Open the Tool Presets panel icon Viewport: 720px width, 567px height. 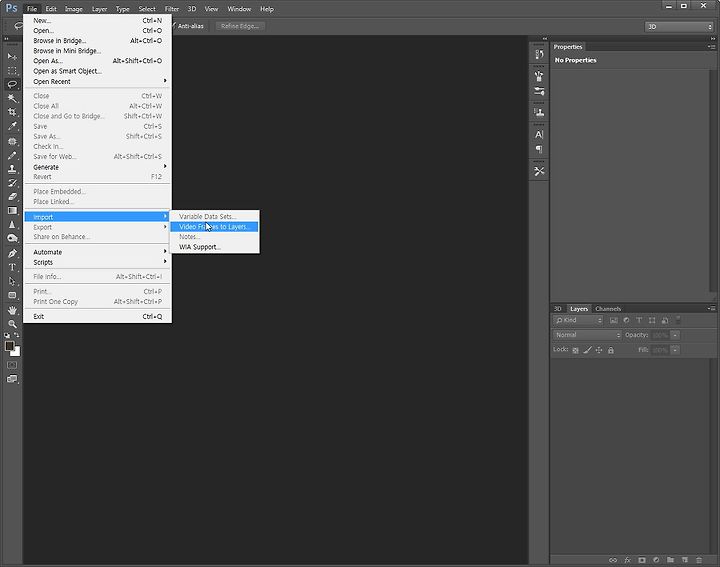coord(539,171)
